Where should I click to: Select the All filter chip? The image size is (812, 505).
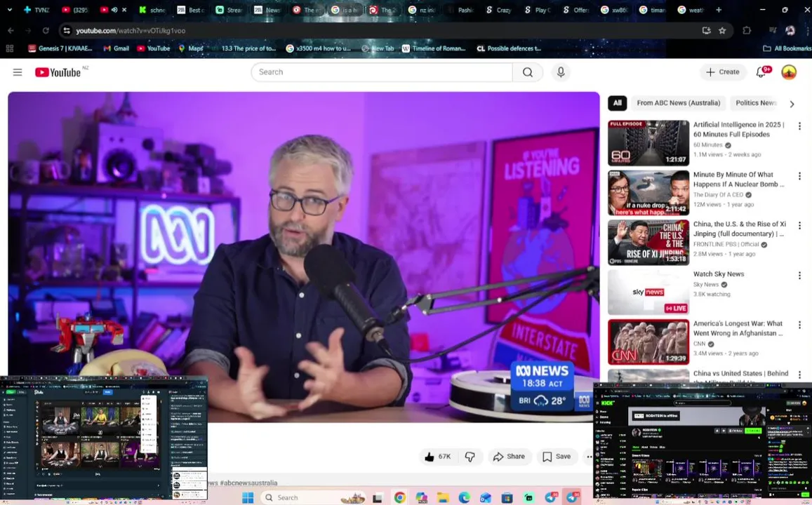618,103
